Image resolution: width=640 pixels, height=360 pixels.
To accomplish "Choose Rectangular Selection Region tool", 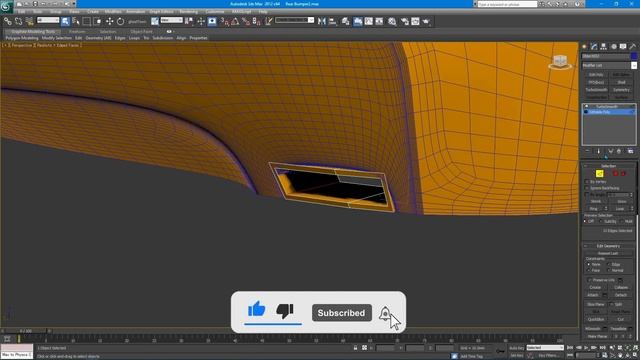I will [87, 21].
